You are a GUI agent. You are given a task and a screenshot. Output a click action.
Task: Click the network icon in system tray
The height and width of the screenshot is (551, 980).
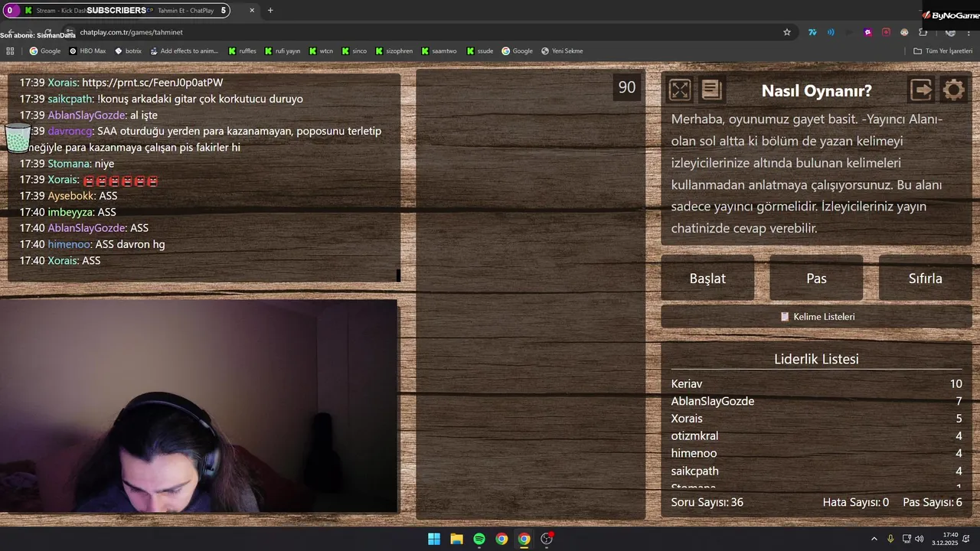click(x=906, y=539)
